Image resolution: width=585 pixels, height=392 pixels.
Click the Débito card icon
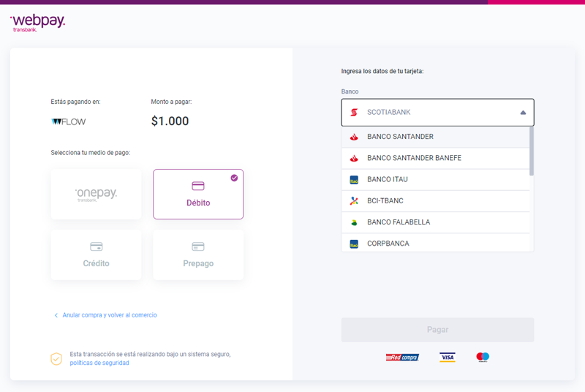click(x=198, y=186)
